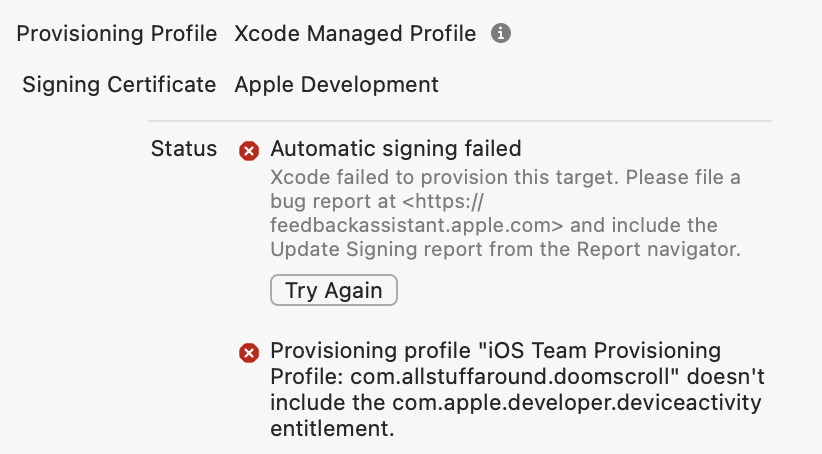Select the Signing Certificate label

120,84
